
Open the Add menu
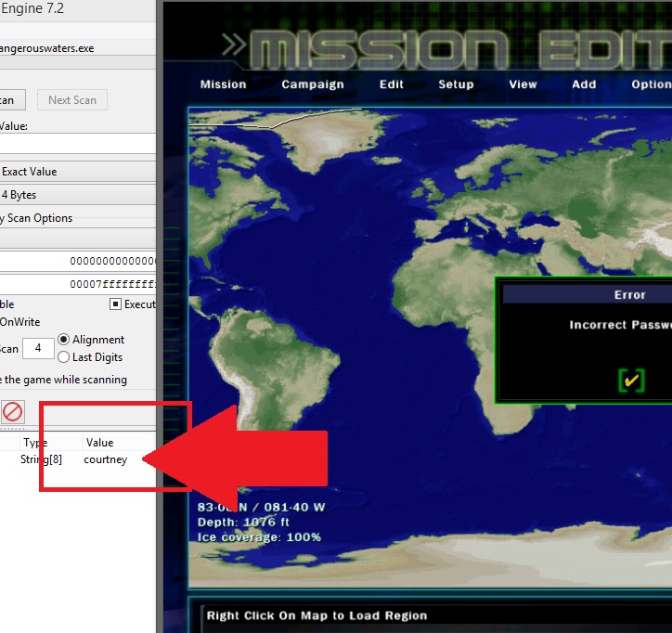[584, 84]
